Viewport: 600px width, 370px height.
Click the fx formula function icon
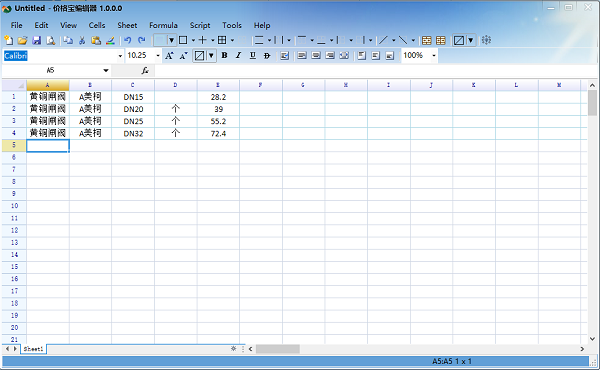[145, 70]
